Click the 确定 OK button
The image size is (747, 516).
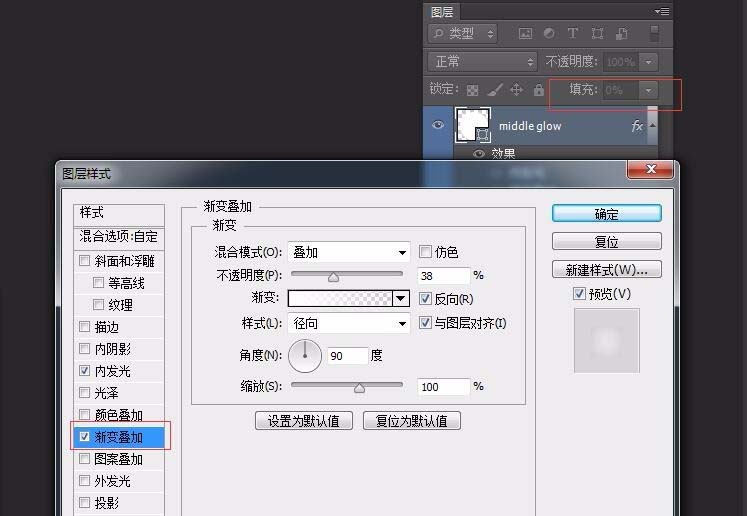click(x=606, y=214)
